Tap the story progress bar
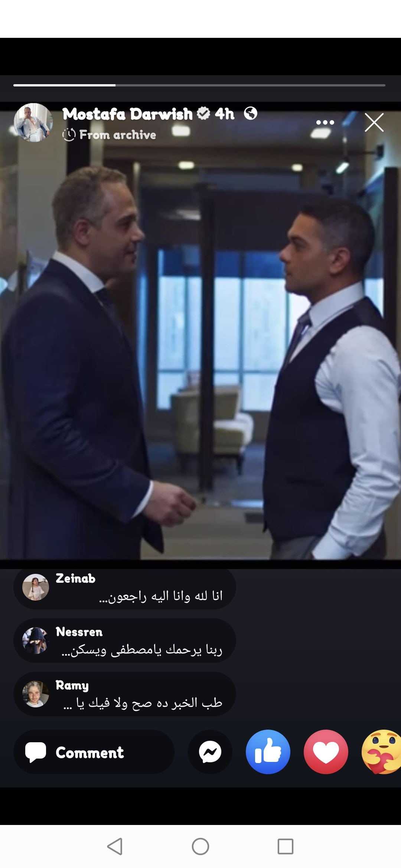This screenshot has height=868, width=401. [199, 85]
